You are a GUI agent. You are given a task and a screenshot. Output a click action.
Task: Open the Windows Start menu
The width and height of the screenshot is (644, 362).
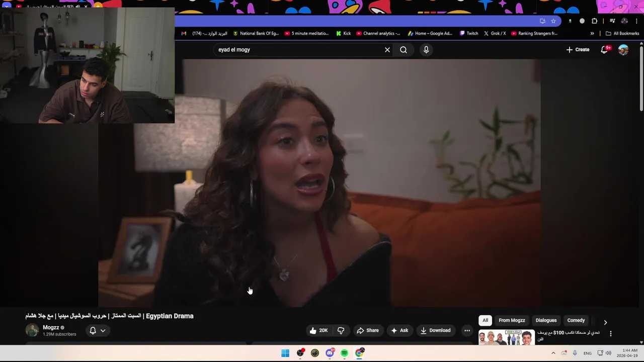[x=285, y=353]
